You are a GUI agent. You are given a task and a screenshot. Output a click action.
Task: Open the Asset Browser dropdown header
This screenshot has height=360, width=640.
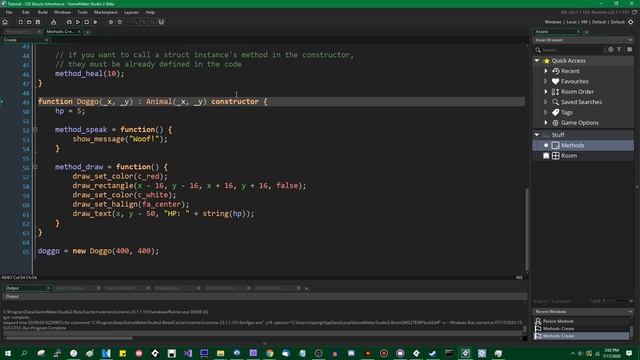click(583, 40)
